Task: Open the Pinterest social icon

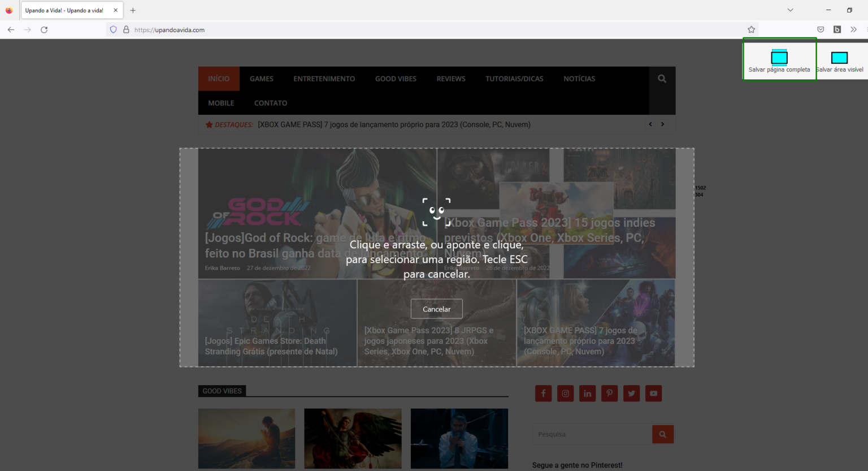Action: [609, 393]
